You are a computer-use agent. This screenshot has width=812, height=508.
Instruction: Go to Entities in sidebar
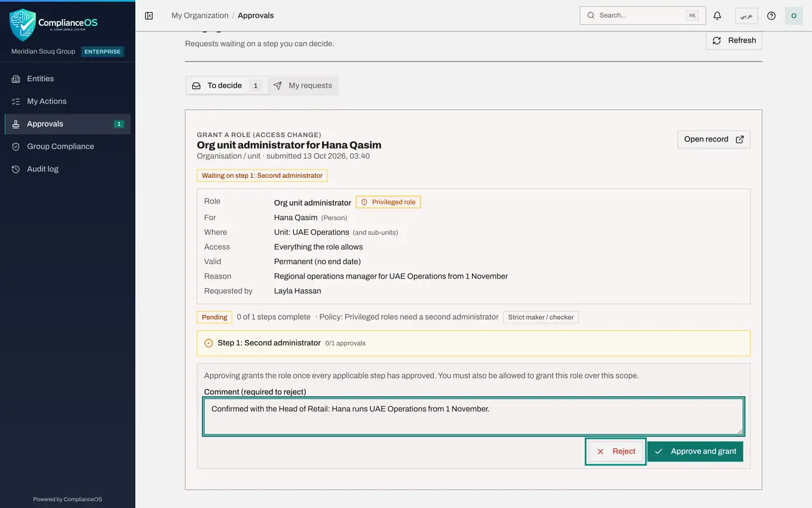coord(67,79)
